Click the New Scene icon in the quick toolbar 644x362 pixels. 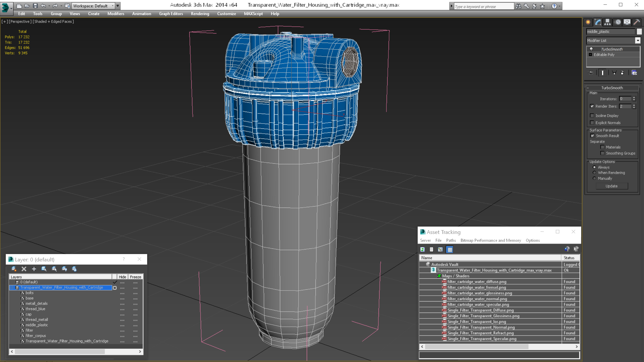pos(19,6)
